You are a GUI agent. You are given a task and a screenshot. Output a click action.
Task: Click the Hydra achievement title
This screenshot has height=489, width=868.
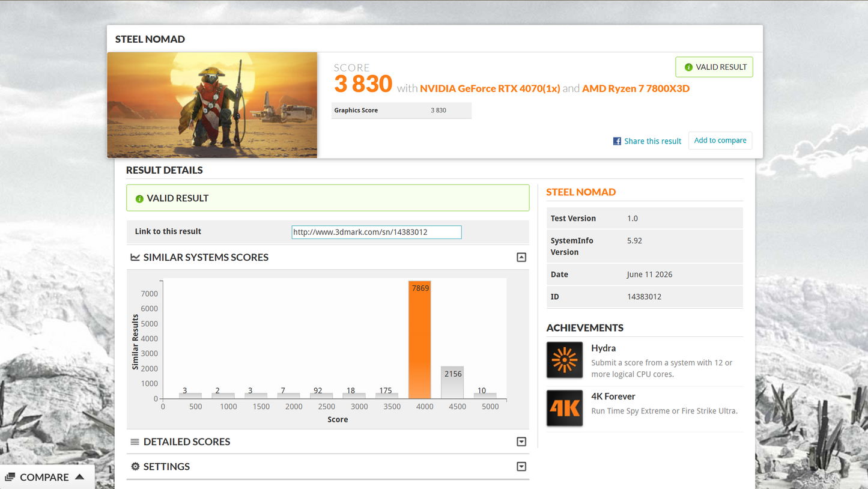603,348
